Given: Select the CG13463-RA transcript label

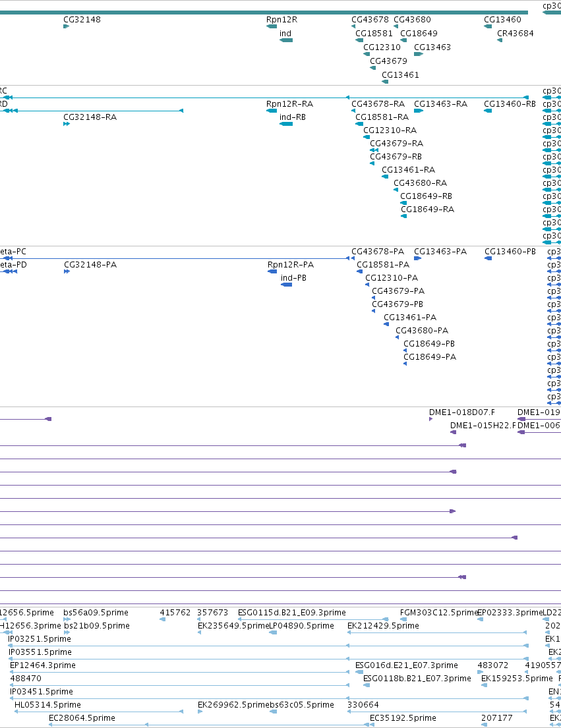Looking at the screenshot, I should pyautogui.click(x=441, y=104).
